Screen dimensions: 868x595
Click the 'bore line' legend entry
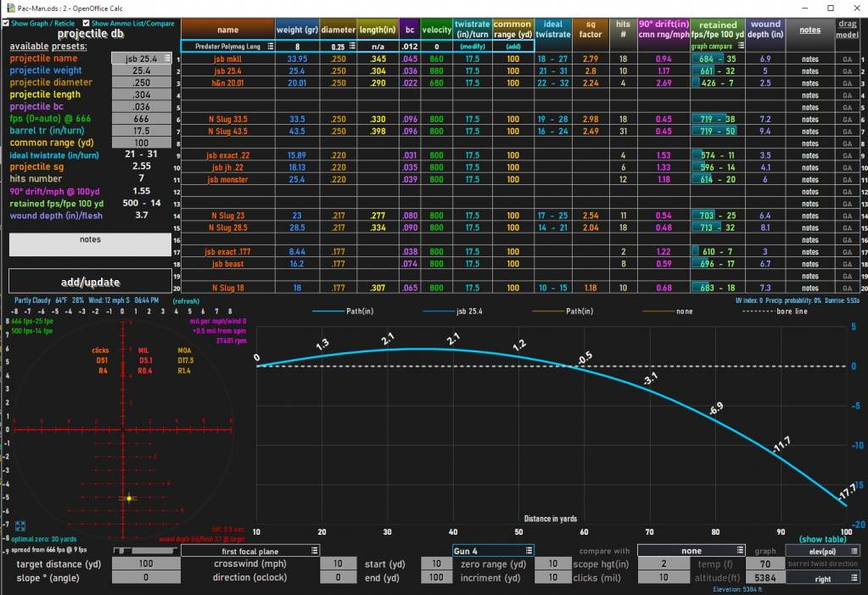click(x=775, y=312)
